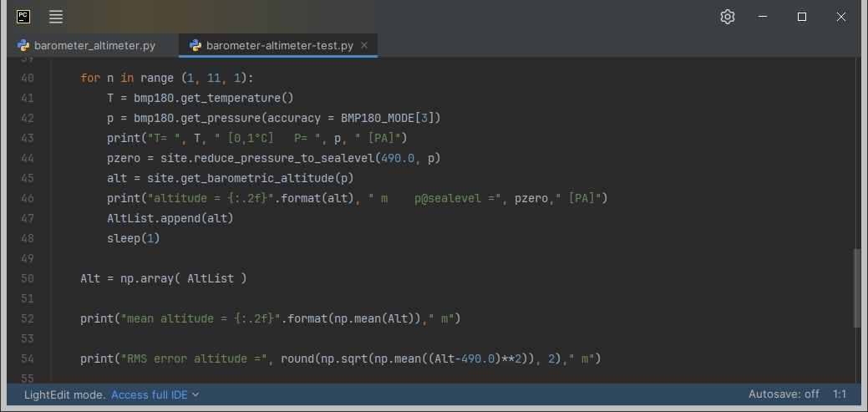
Task: Click the 'for' keyword on line 40
Action: (90, 78)
